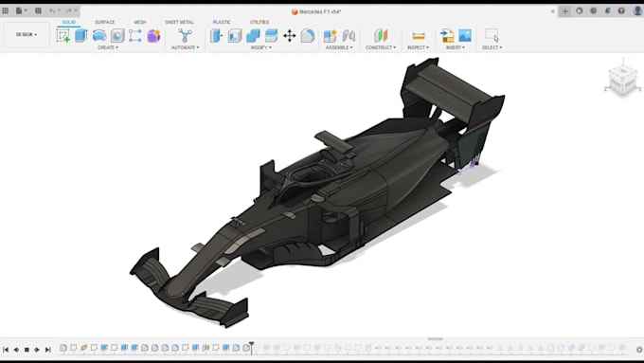The image size is (644, 363).
Task: Jump timeline to the end
Action: tap(47, 350)
